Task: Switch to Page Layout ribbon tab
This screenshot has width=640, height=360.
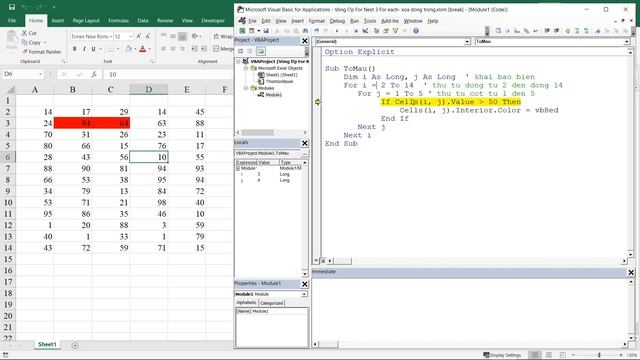Action: click(86, 20)
